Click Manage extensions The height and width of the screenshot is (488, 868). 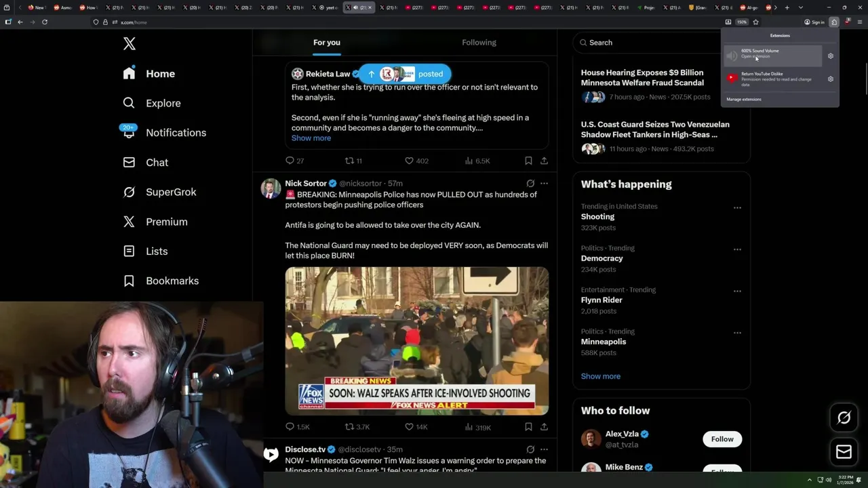744,100
